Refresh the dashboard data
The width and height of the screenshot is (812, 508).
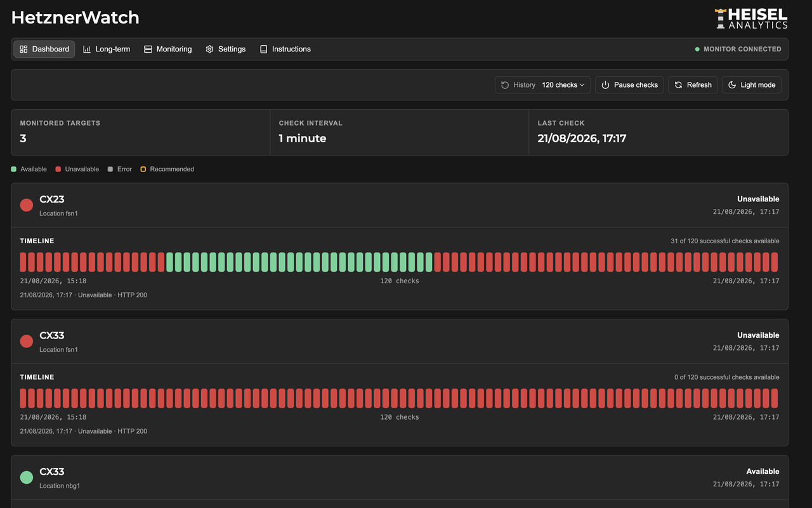coord(693,85)
